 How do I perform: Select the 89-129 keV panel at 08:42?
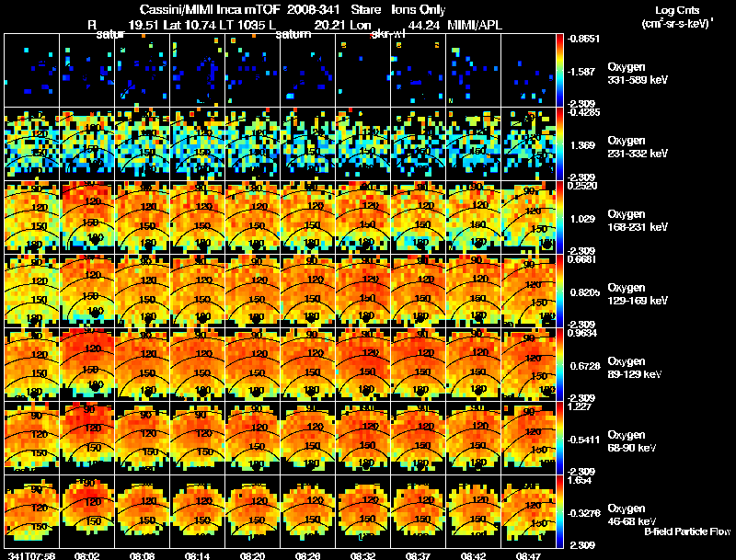473,364
